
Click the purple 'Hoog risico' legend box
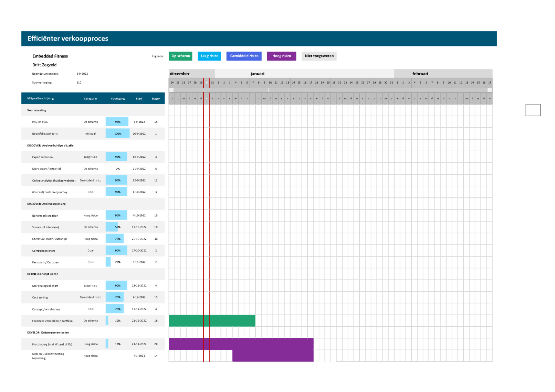[x=281, y=56]
